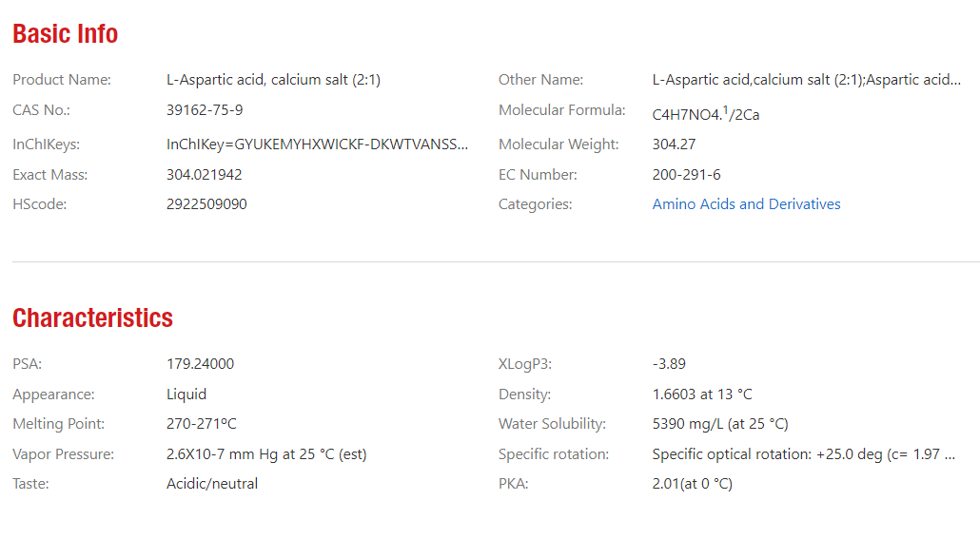
Task: Click the truncated InChIKey value
Action: point(318,144)
